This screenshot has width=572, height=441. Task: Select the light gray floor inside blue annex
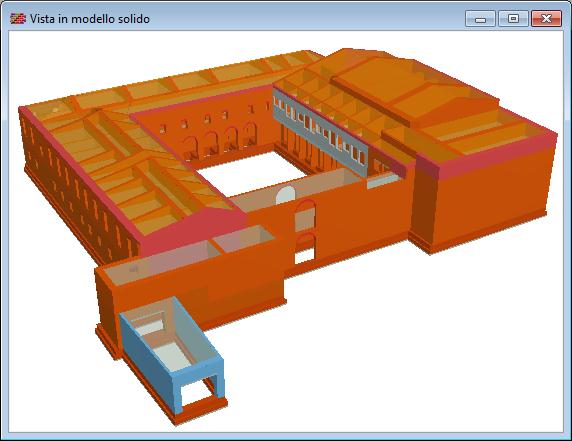click(172, 356)
